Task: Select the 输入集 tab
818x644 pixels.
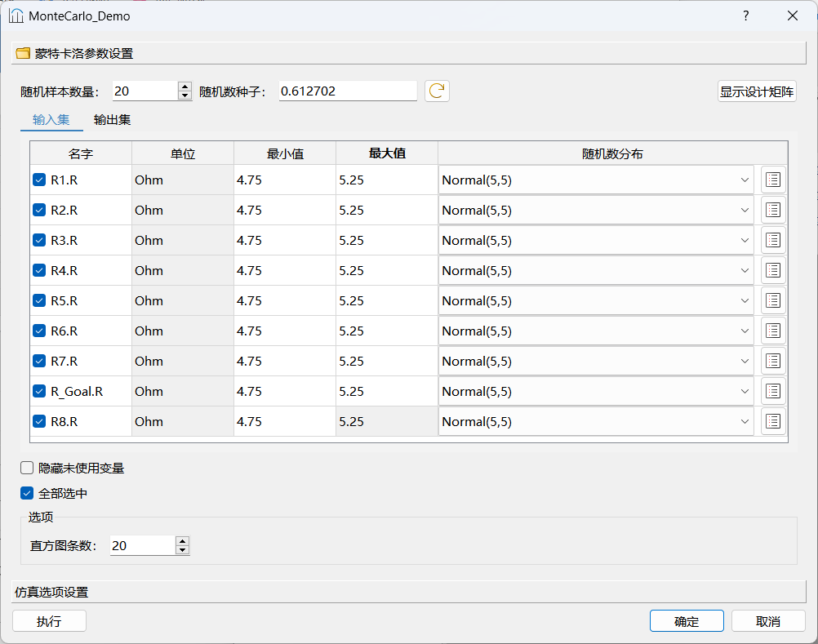Action: click(x=51, y=120)
